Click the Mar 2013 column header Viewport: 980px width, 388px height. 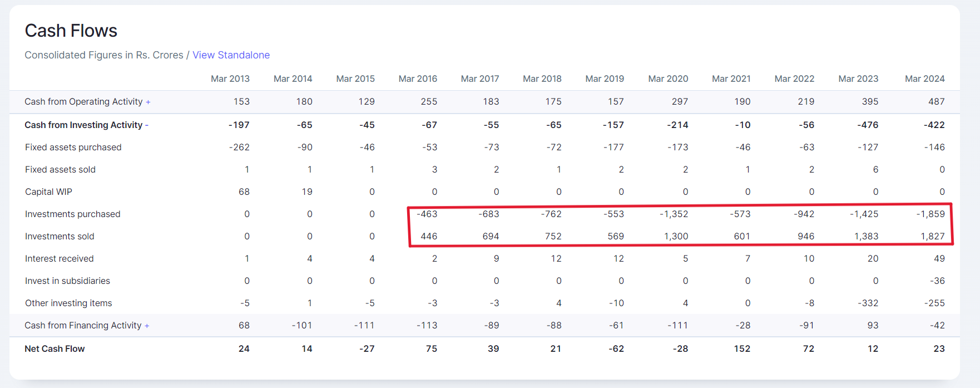click(x=230, y=79)
